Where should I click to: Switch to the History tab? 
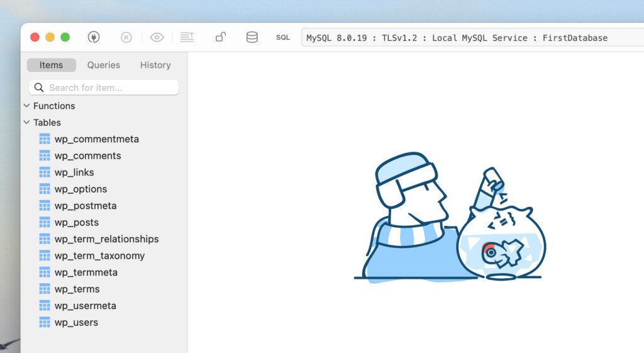click(x=155, y=65)
